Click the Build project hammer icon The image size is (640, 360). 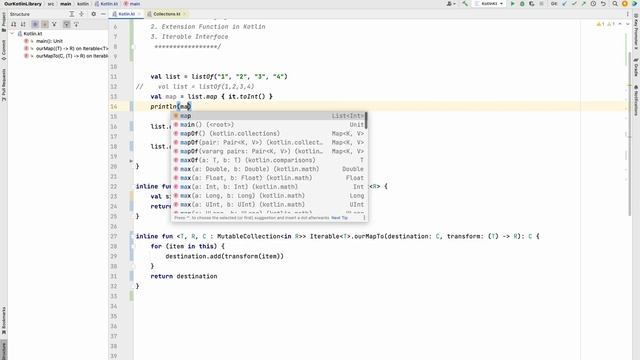465,4
